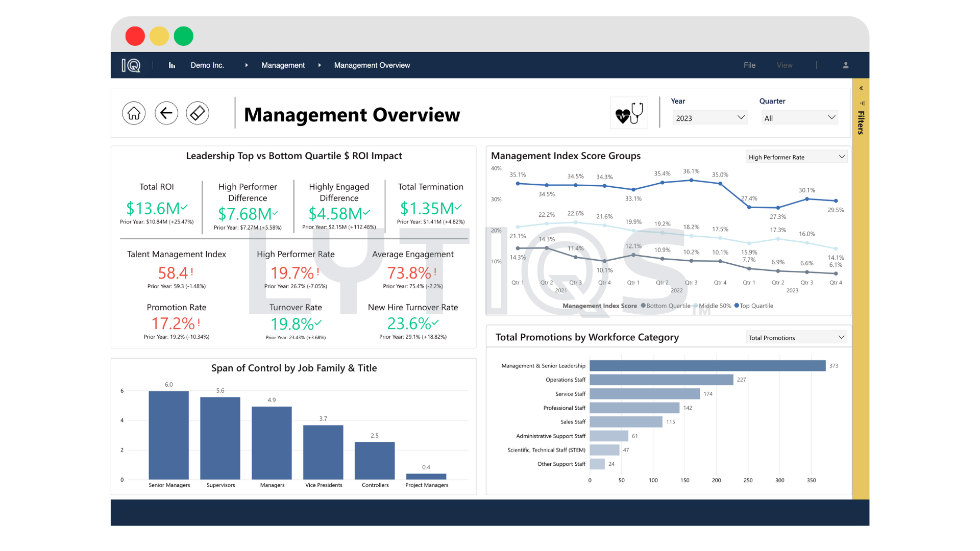Screen dimensions: 980x551
Task: Click the Management breadcrumb link
Action: 283,65
